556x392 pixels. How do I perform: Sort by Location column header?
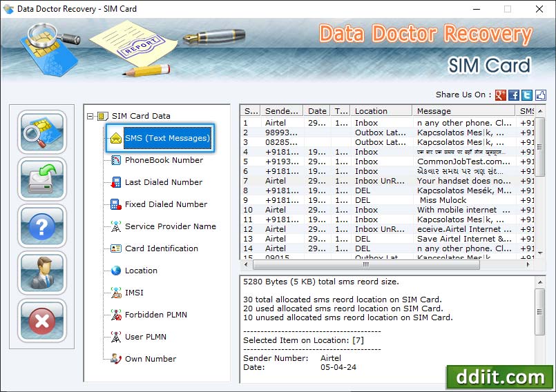pos(381,111)
